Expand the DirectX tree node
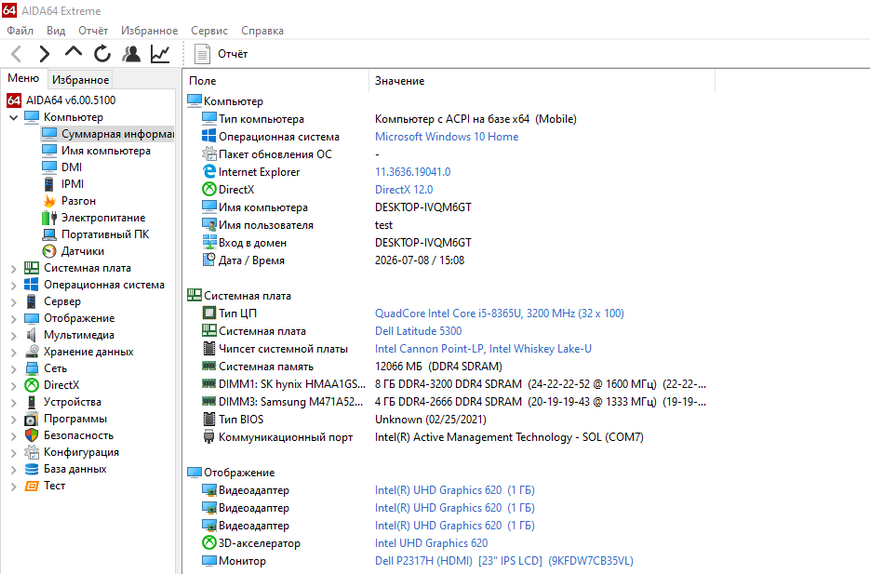870x574 pixels. [x=13, y=385]
